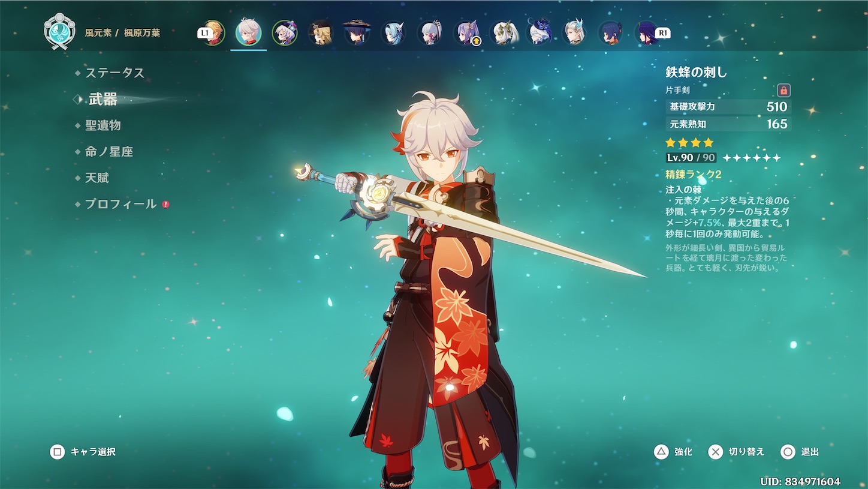The height and width of the screenshot is (489, 868).
Task: Select the Furina portrait with dark blue hat
Action: pos(539,33)
